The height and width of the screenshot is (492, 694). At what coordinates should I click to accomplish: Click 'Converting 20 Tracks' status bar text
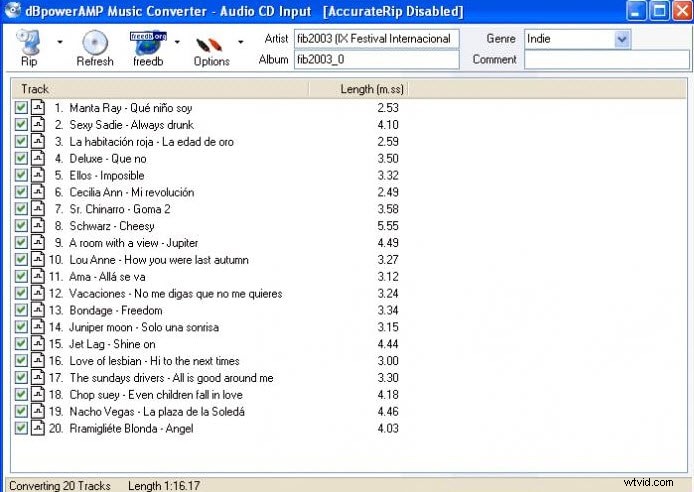coord(60,485)
